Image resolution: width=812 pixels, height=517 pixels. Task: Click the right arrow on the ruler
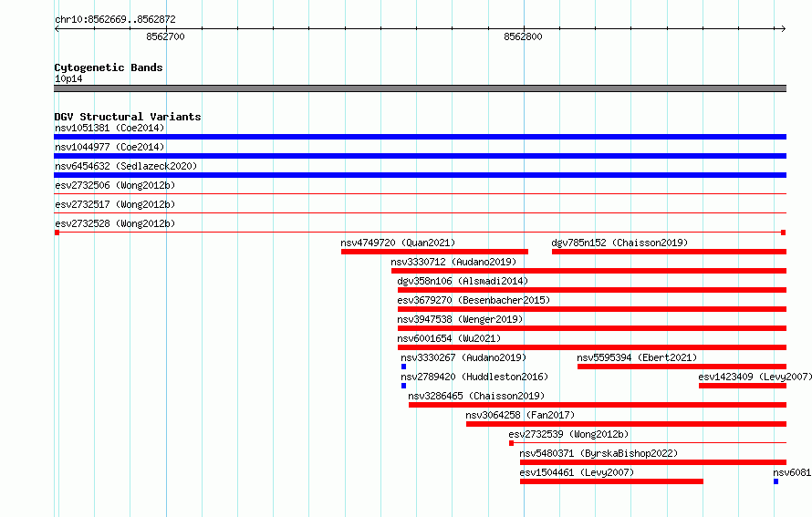(x=783, y=29)
